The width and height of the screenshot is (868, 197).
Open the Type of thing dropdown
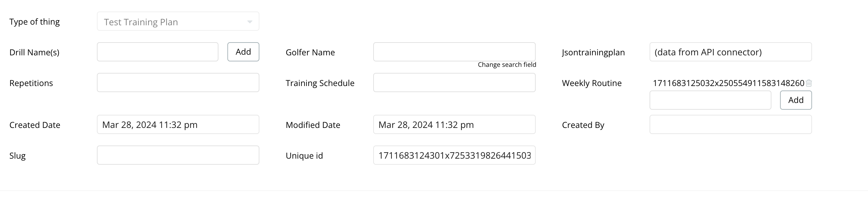pyautogui.click(x=178, y=21)
